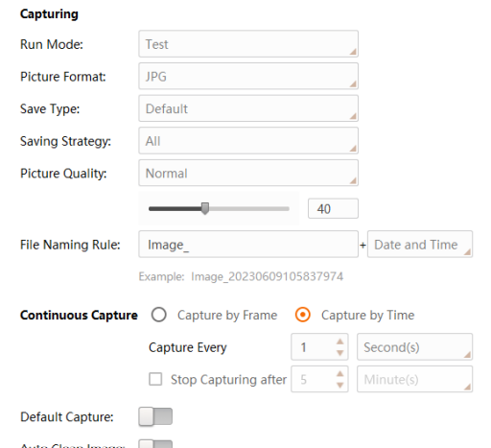The height and width of the screenshot is (448, 491).
Task: Open the Date and Time naming dropdown
Action: coord(420,245)
